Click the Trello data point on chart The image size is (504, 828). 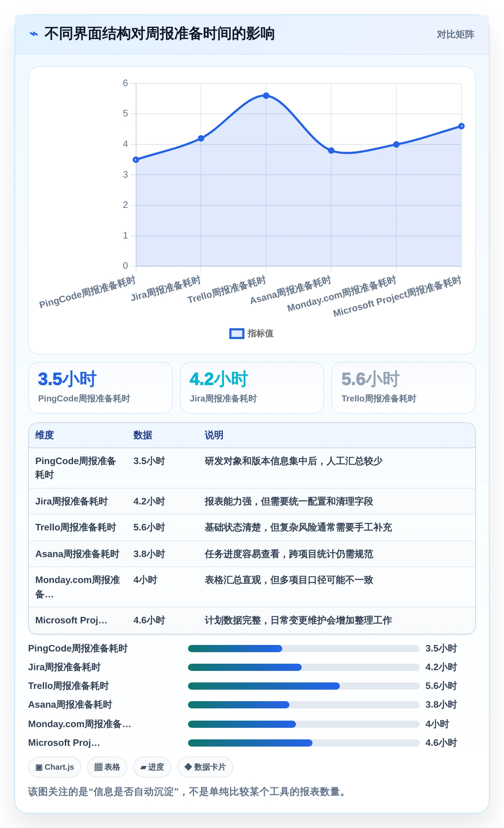pos(266,95)
